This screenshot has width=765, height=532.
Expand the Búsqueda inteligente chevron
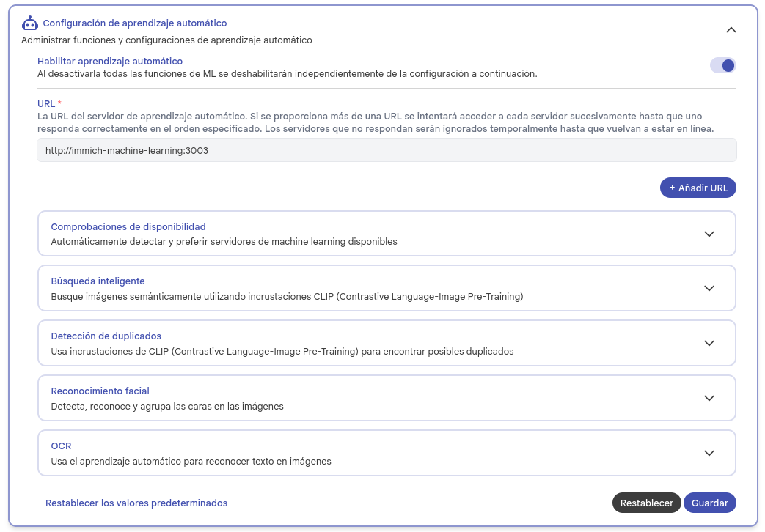click(x=709, y=289)
